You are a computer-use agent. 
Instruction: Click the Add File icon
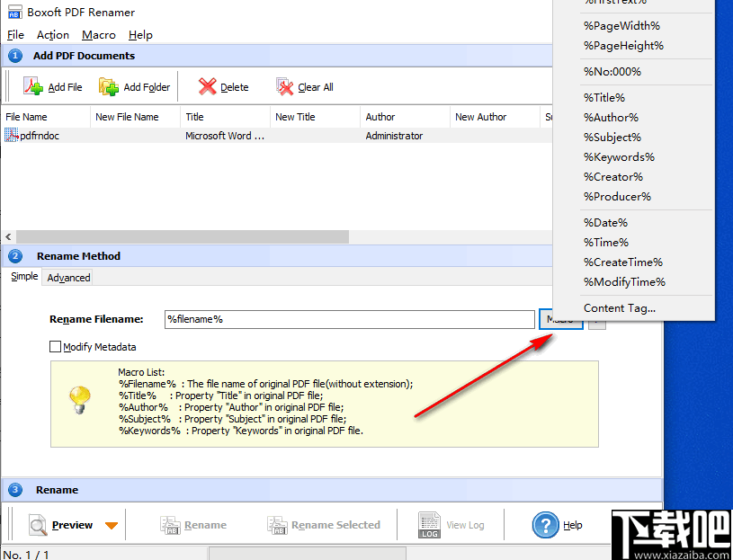click(x=32, y=86)
